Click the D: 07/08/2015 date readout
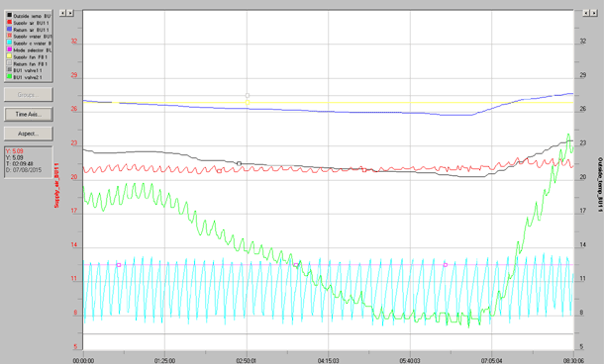604x364 pixels. [23, 170]
